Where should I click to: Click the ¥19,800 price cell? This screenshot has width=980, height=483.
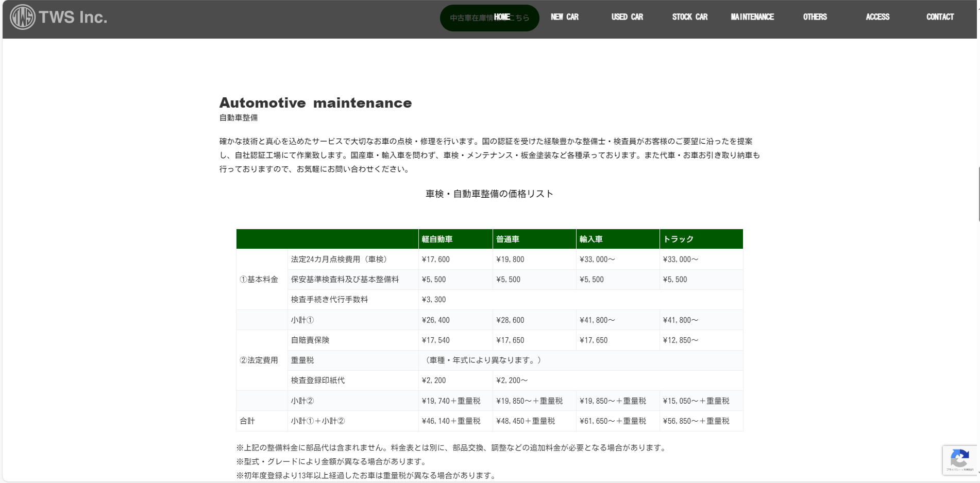[534, 260]
